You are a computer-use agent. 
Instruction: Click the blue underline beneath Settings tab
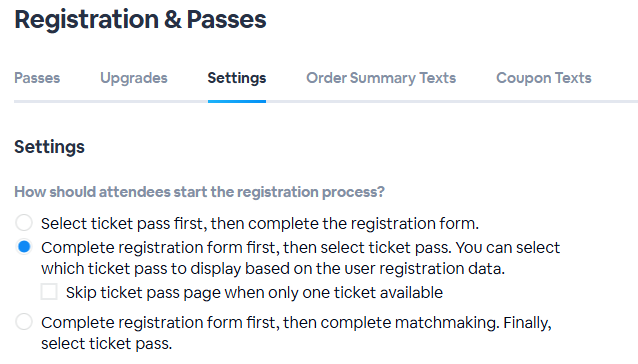tap(237, 101)
